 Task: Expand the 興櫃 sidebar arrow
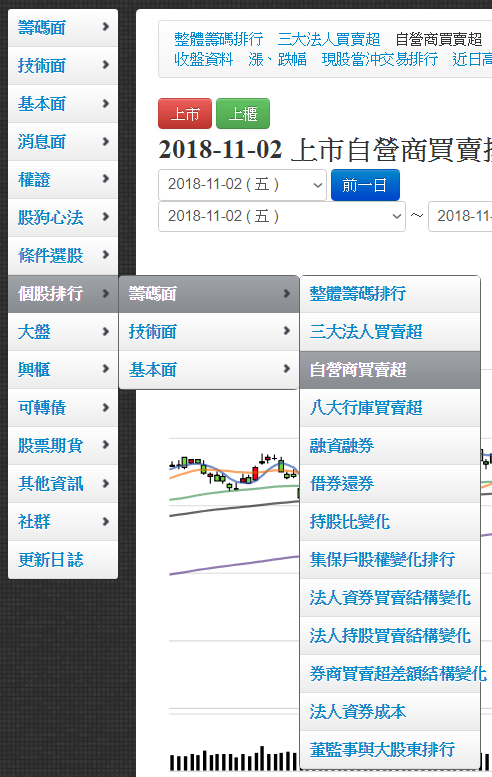pos(106,369)
